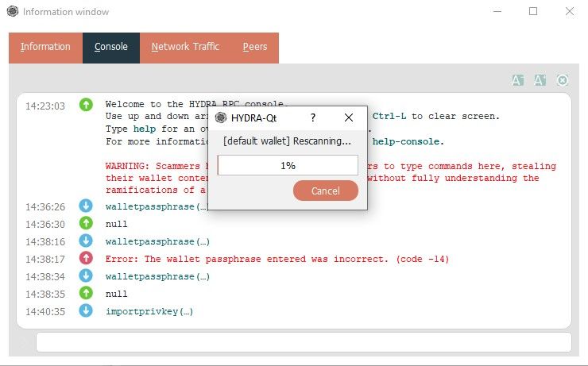Click the blue arrow icon at 14:38:34

coord(86,275)
